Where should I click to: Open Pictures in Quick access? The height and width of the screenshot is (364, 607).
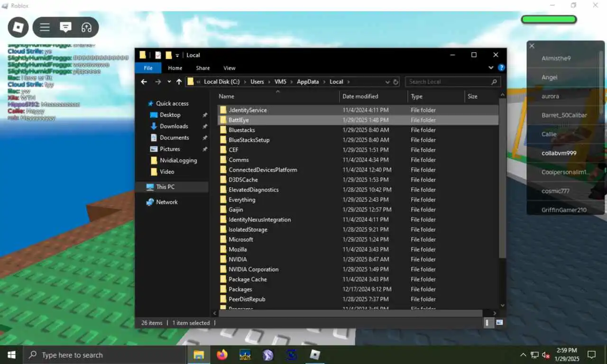170,149
